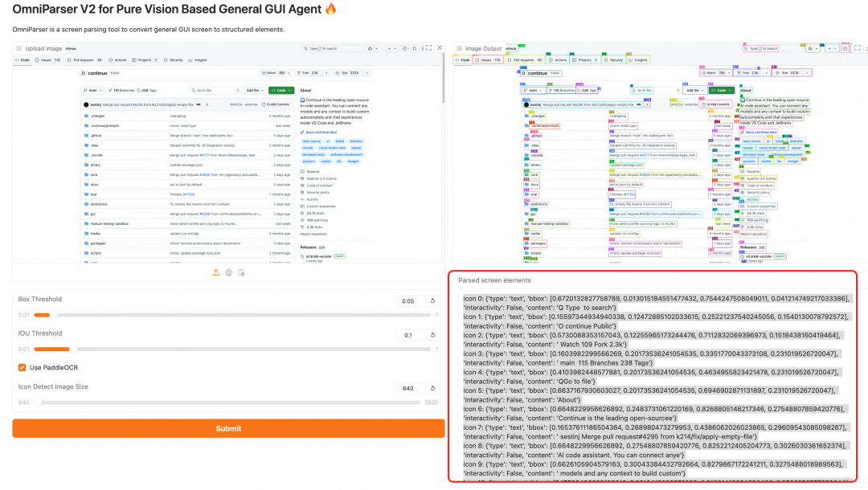
Task: Reset IOU Threshold value
Action: tap(433, 335)
